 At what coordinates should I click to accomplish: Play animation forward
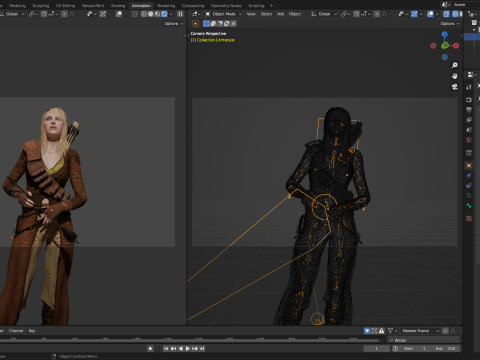tap(188, 349)
